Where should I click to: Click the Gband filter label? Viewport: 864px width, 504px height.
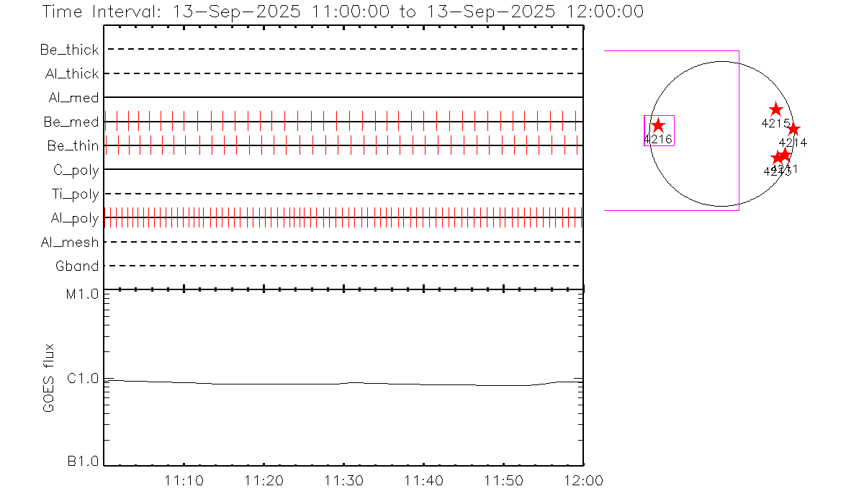pyautogui.click(x=77, y=266)
